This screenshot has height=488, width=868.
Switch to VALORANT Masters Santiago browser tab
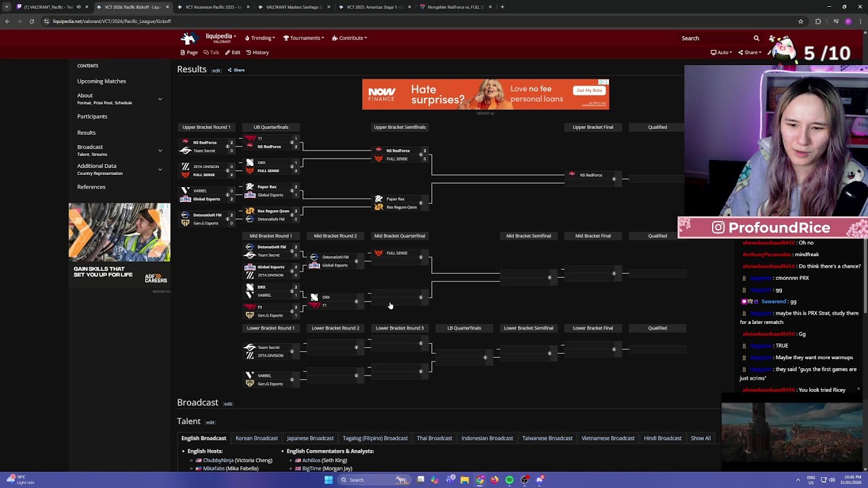coord(294,7)
